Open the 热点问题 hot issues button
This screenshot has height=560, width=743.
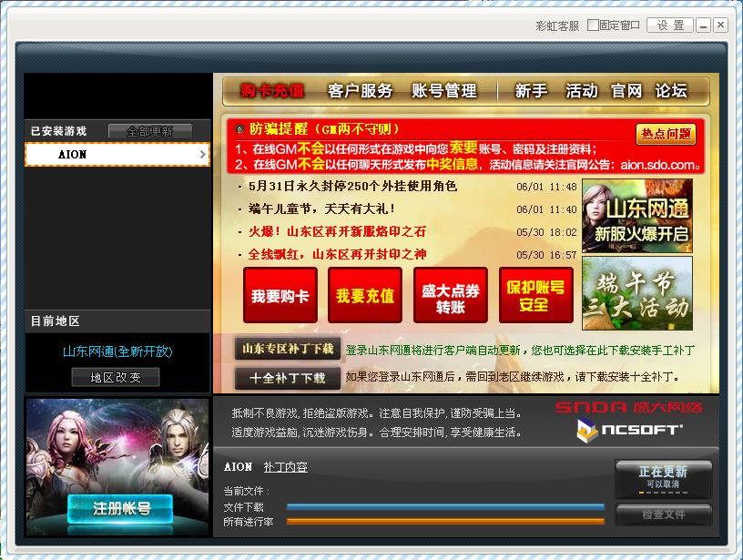click(x=666, y=134)
